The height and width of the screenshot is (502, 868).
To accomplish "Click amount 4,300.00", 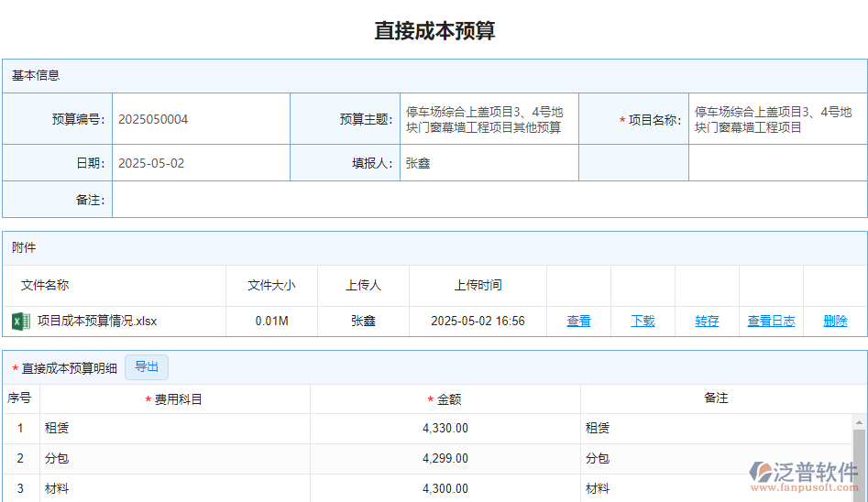I will [445, 488].
